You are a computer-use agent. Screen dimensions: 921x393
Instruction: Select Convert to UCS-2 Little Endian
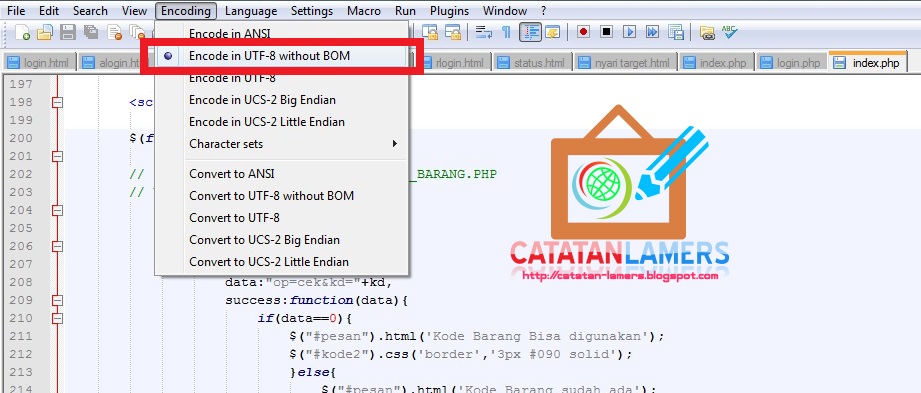281,262
